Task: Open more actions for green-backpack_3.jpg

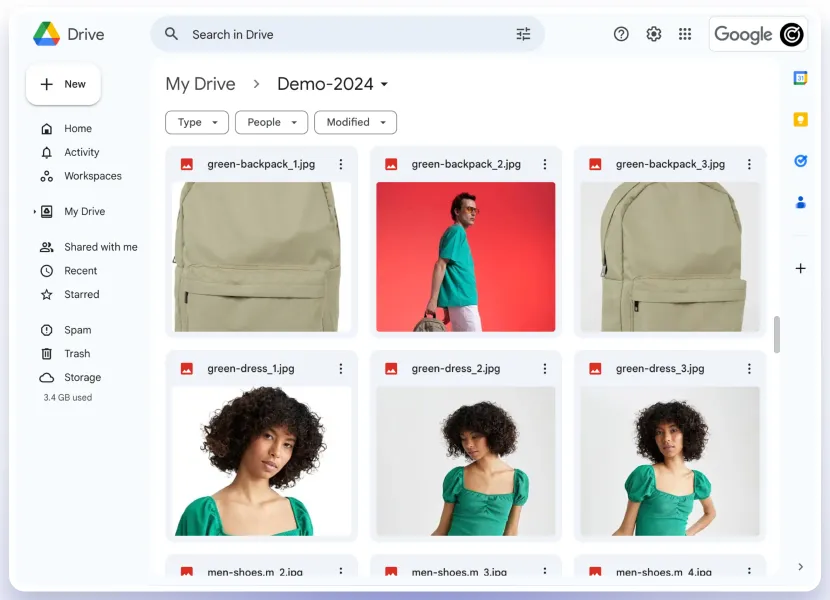Action: [x=749, y=164]
